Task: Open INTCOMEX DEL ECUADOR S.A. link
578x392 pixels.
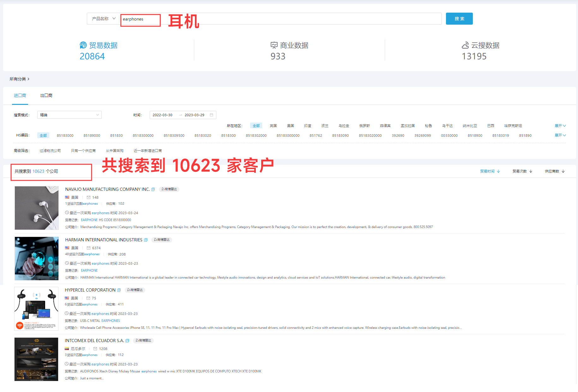Action: point(94,341)
